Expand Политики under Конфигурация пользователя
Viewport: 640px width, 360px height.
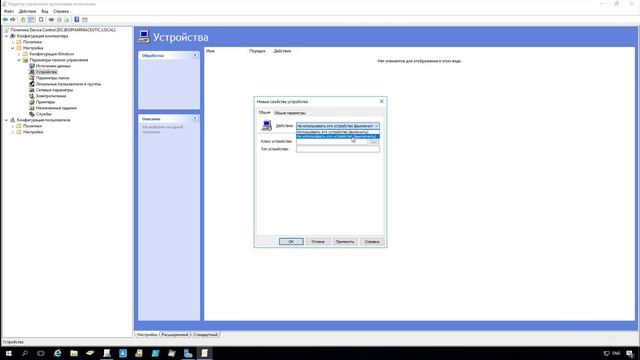[13, 126]
